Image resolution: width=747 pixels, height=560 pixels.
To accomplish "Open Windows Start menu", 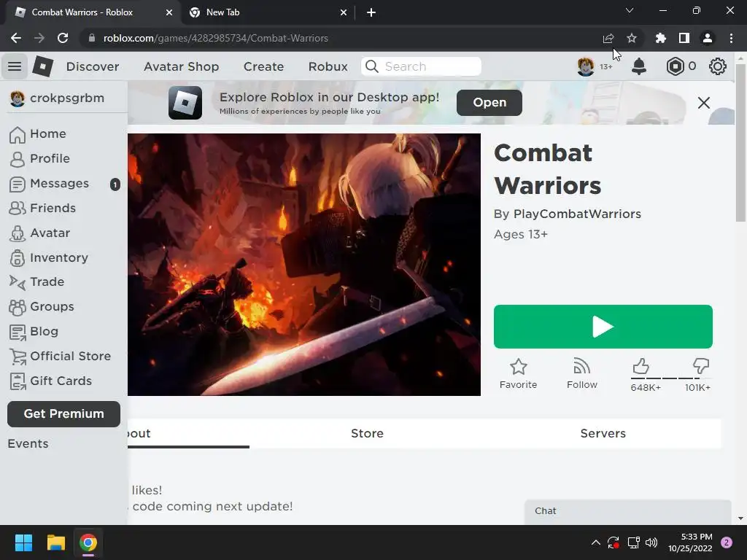I will click(23, 542).
